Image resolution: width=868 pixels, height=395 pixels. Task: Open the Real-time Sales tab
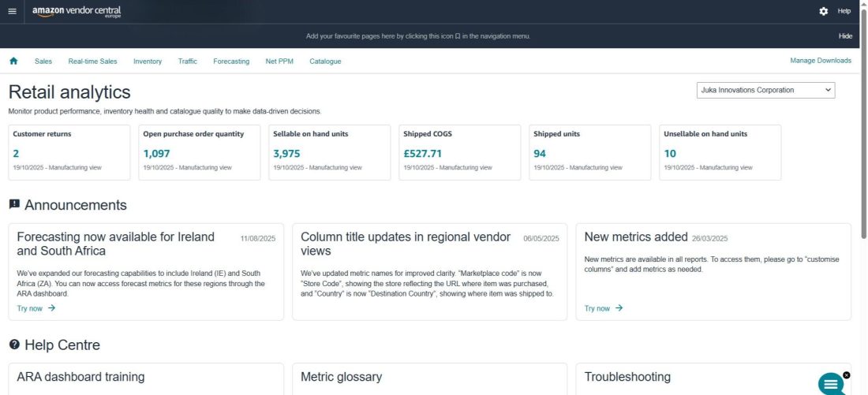(92, 61)
